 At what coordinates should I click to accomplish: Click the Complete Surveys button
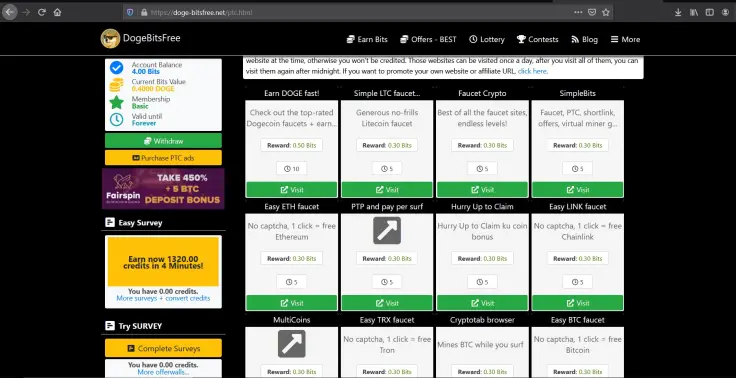pyautogui.click(x=163, y=348)
